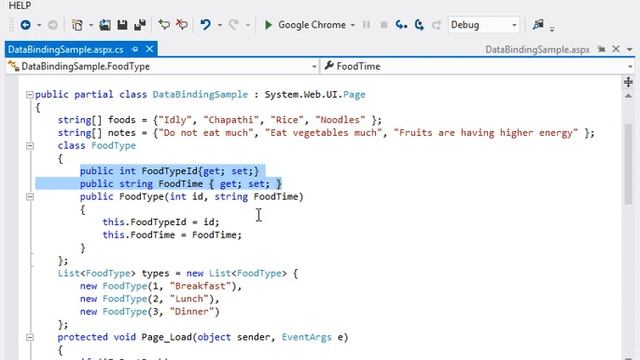Start debugging with the green play icon
Viewport: 640px width, 360px height.
[x=268, y=25]
